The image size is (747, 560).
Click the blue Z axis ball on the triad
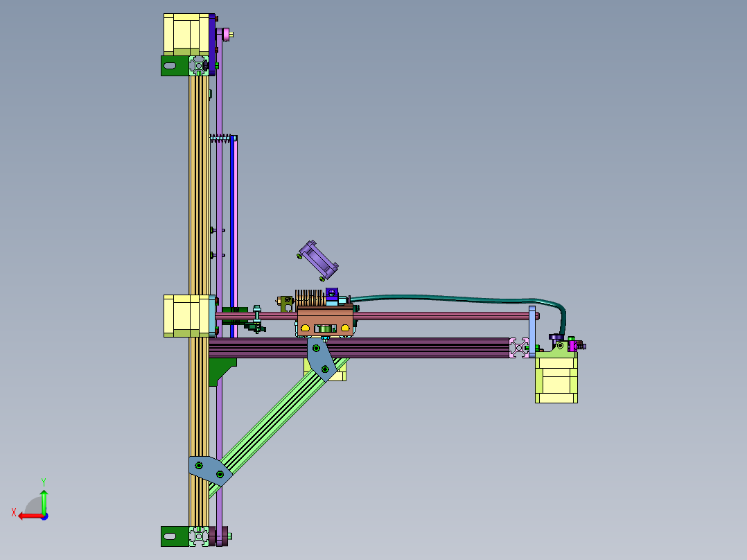point(44,516)
